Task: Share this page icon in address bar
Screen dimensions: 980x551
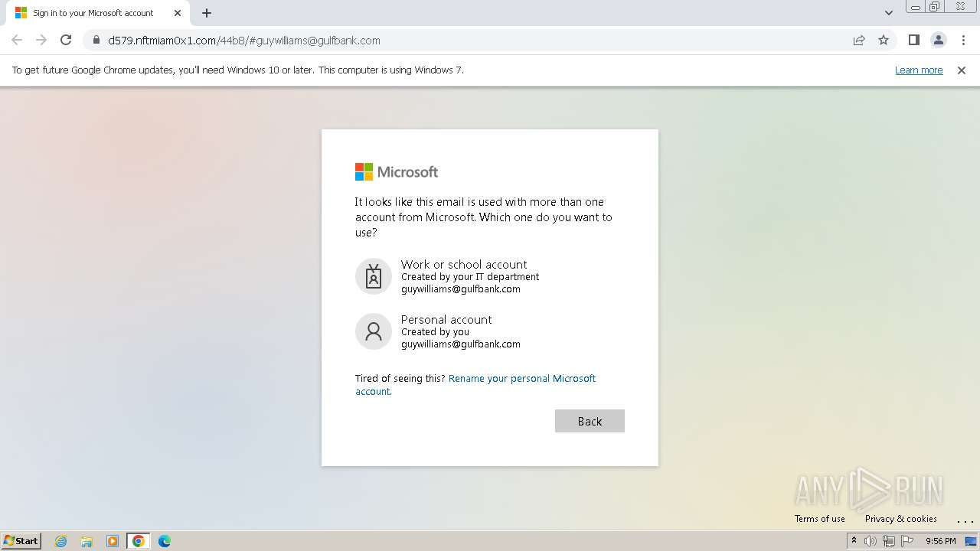Action: (859, 41)
